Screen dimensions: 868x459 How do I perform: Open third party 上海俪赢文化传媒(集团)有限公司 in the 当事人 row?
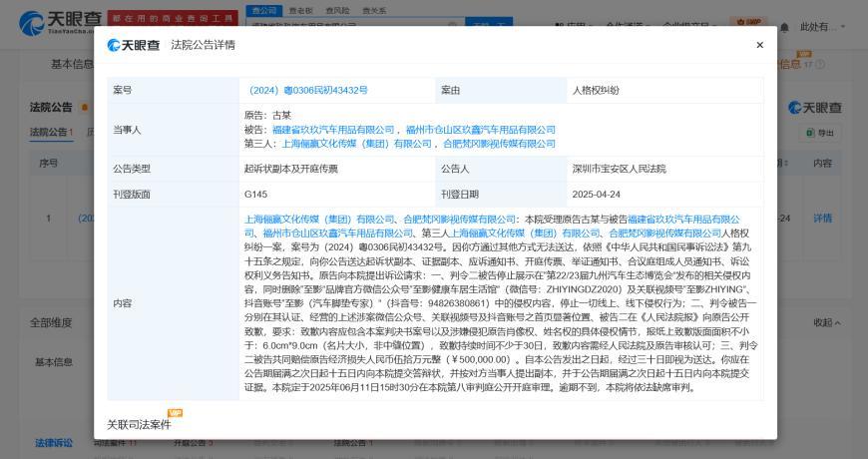point(356,144)
